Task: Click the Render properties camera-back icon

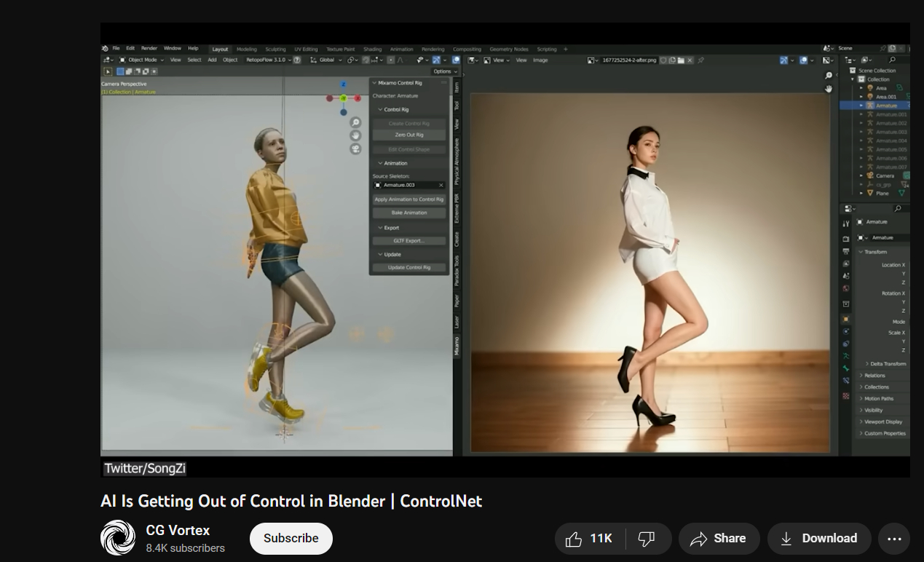Action: [846, 239]
